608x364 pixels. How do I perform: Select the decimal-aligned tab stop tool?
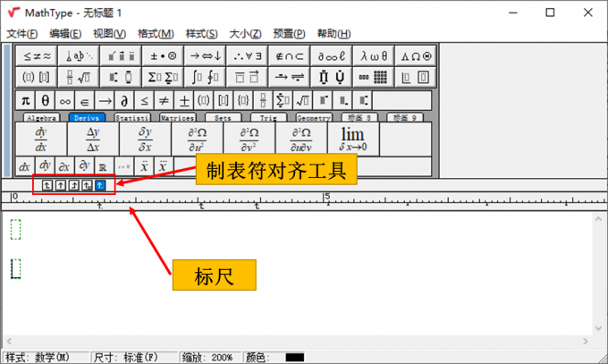[100, 185]
